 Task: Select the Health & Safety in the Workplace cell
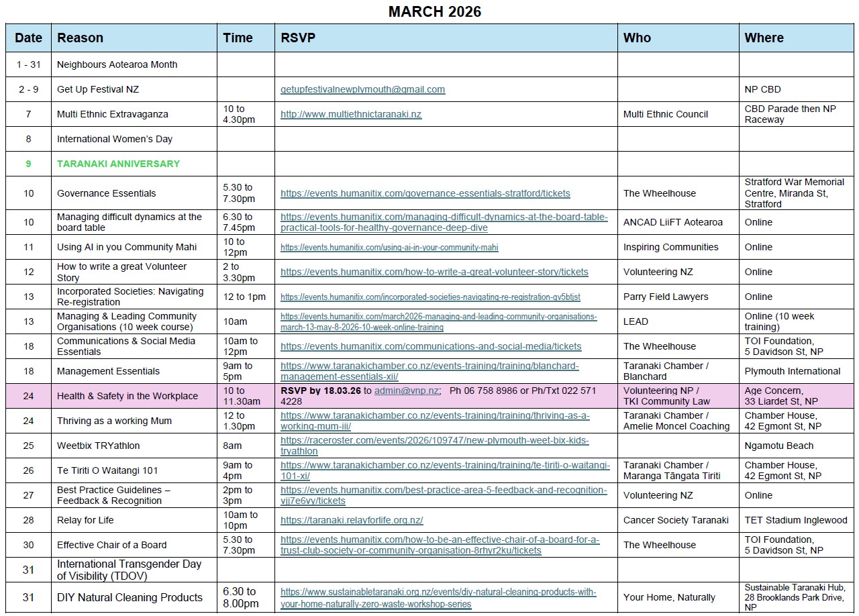coord(128,396)
